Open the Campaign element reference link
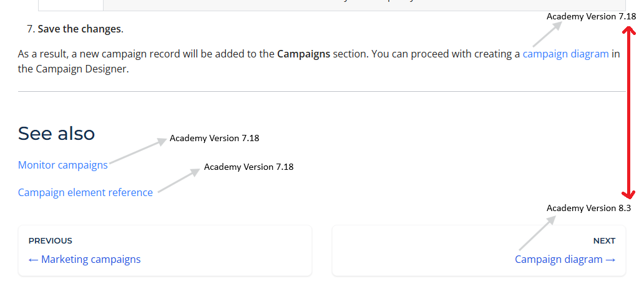Image resolution: width=644 pixels, height=286 pixels. [x=85, y=192]
